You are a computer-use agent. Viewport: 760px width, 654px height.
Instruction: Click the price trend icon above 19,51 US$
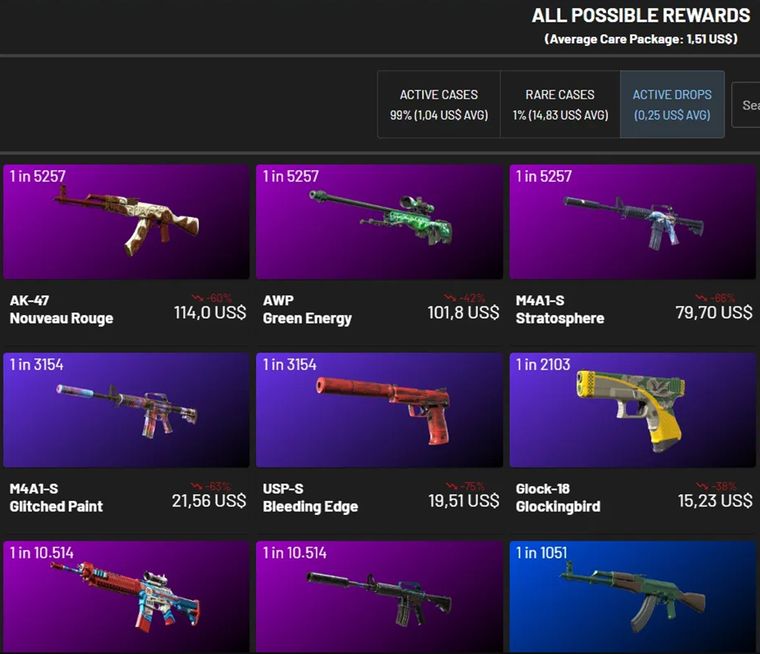(x=451, y=486)
